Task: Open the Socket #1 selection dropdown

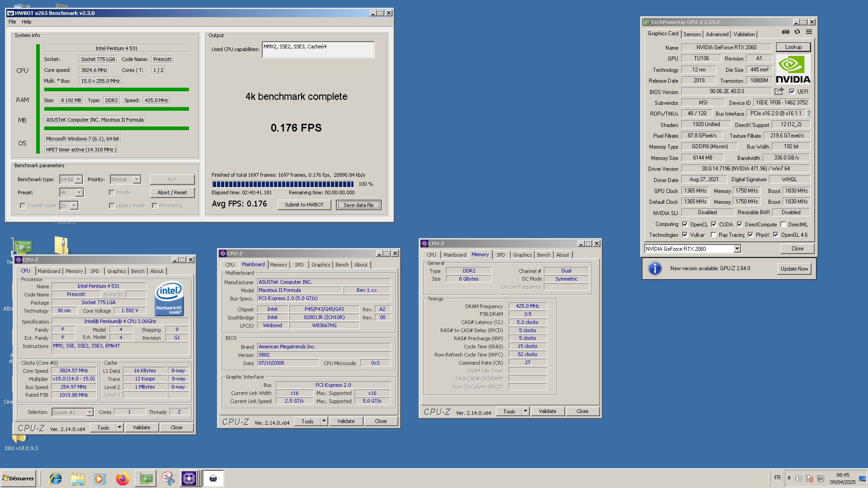Action: click(72, 412)
